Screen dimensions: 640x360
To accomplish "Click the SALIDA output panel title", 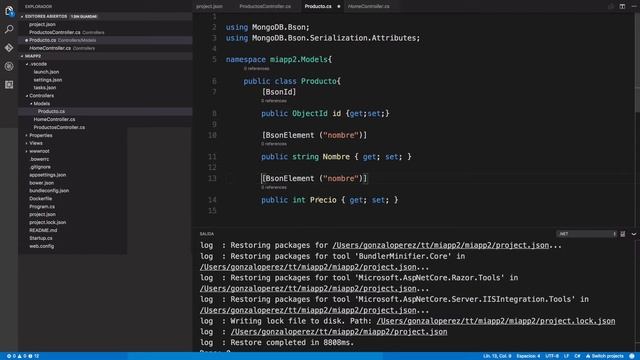I will 207,234.
